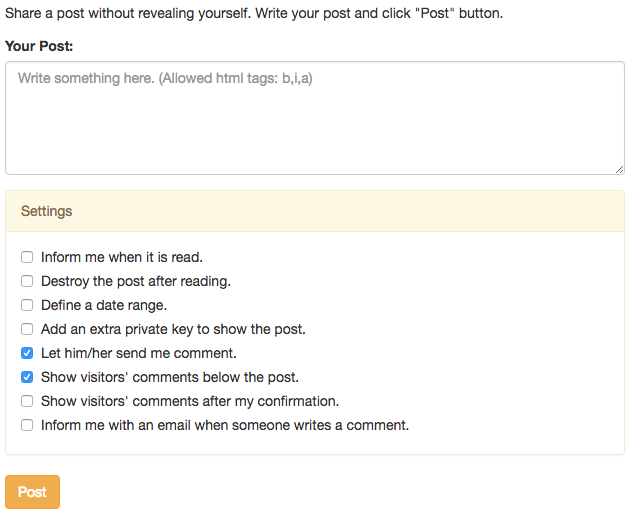Click the "Let him/her send me comment." label text

(139, 353)
